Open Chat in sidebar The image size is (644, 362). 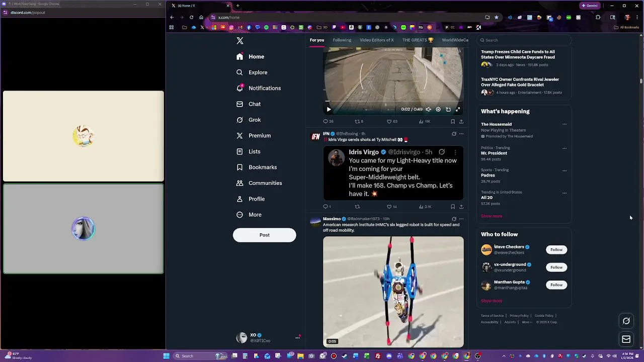point(249,104)
